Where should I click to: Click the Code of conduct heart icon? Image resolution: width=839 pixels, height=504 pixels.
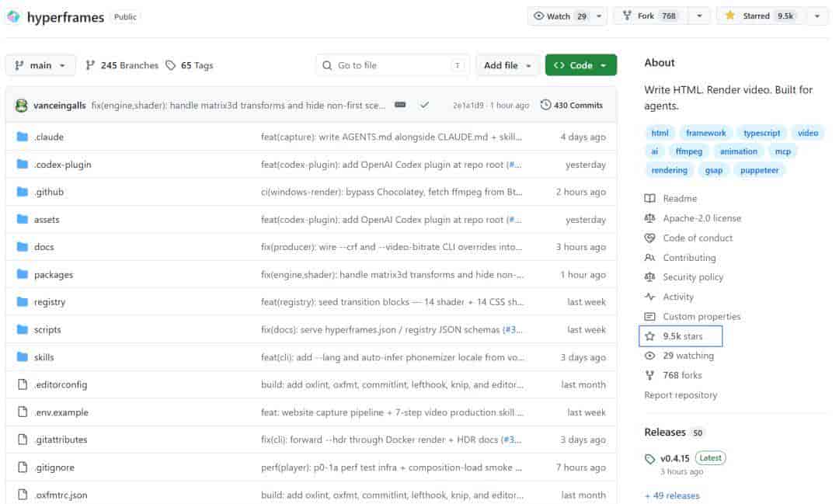tap(649, 238)
